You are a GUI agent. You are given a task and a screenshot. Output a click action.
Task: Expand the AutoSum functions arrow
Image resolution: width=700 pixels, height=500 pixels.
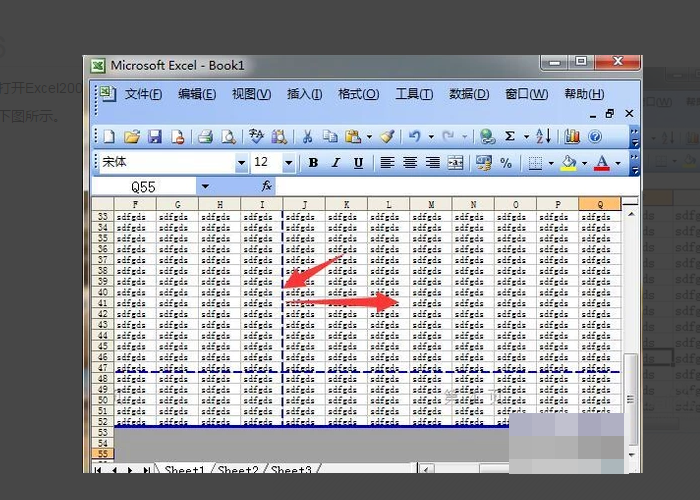[x=526, y=137]
